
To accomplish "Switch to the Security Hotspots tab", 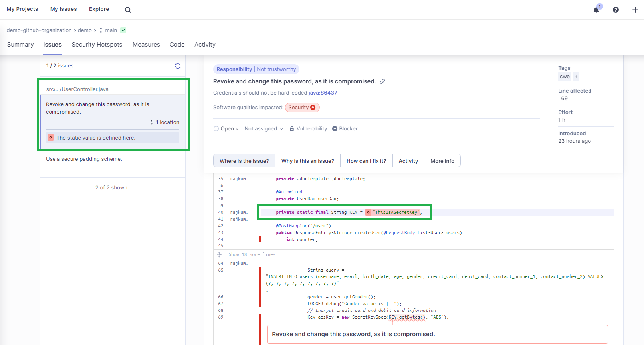I will coord(97,45).
